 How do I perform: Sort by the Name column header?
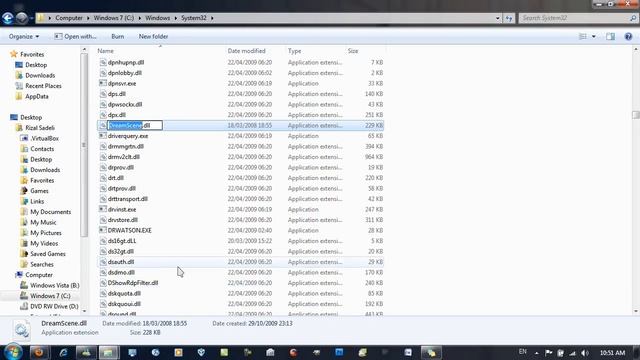tap(105, 51)
